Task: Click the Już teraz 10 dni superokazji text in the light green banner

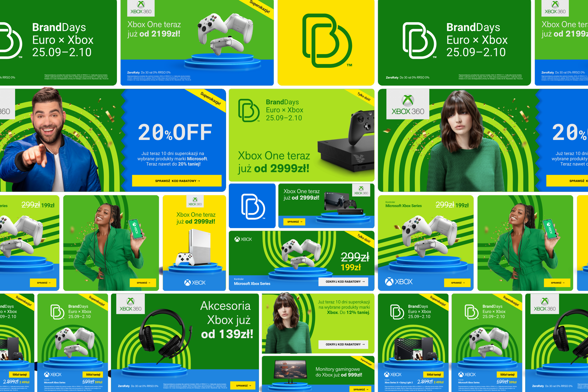Action: tap(344, 307)
